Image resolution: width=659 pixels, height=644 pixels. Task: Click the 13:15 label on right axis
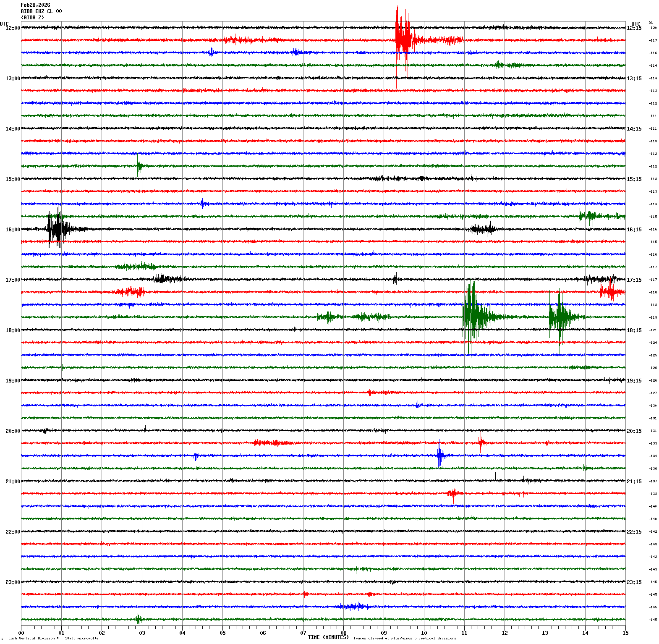634,79
